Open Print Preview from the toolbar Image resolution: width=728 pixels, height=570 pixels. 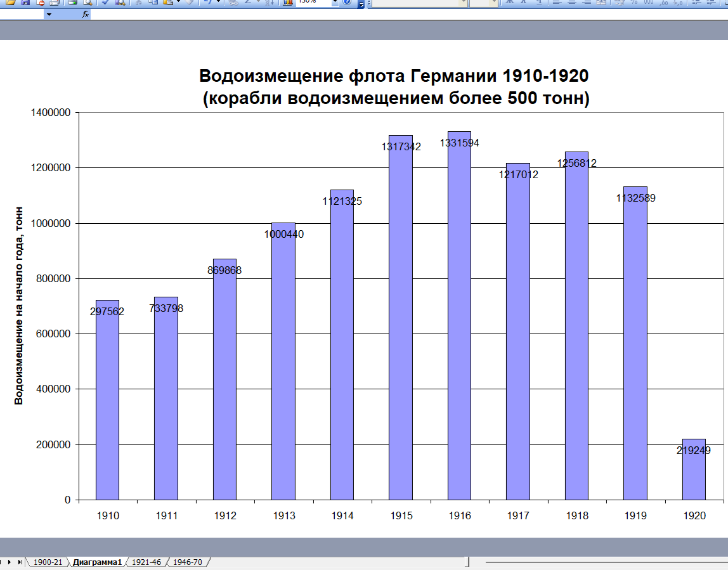(88, 3)
